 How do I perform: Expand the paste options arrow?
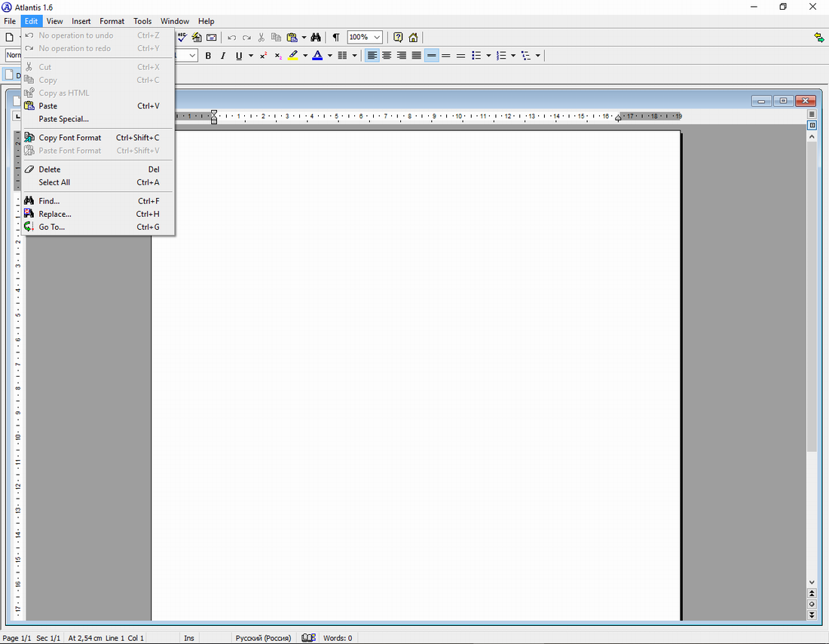click(x=304, y=38)
